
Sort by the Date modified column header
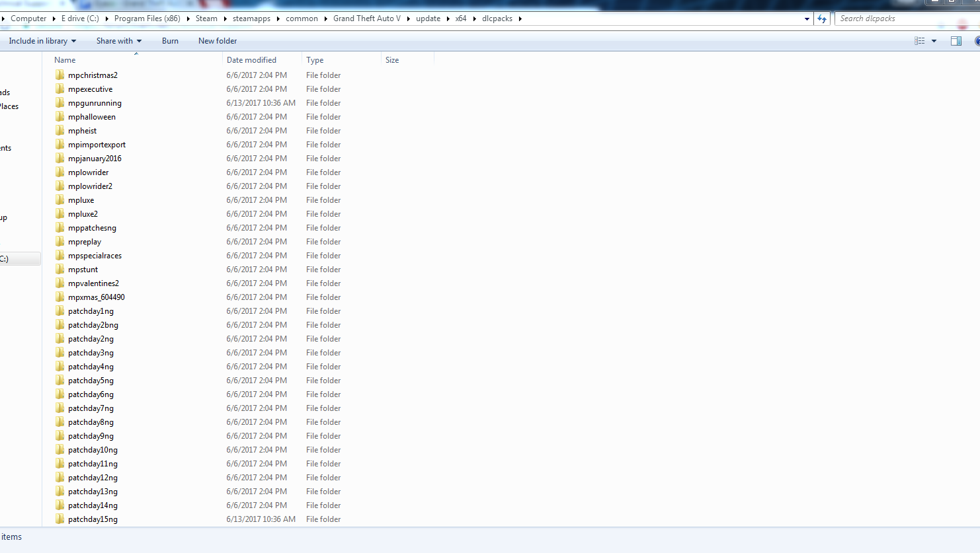(262, 59)
